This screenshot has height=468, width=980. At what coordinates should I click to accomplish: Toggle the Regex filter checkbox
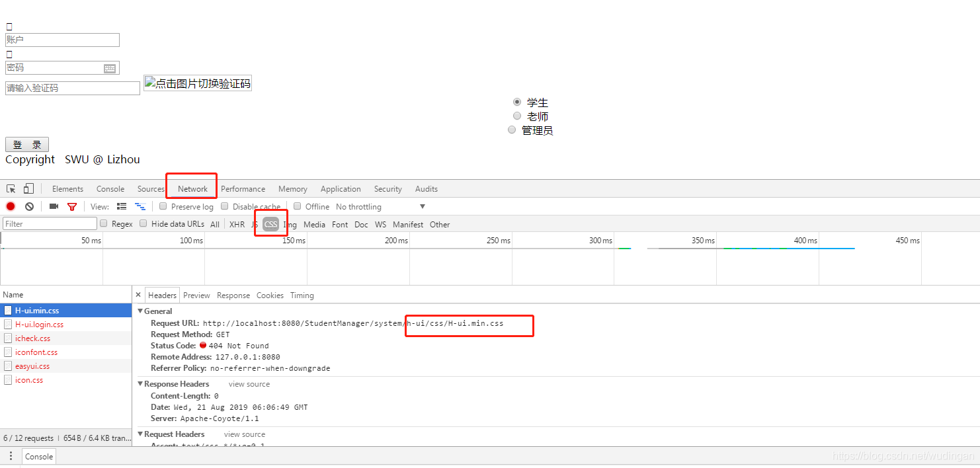click(x=104, y=223)
